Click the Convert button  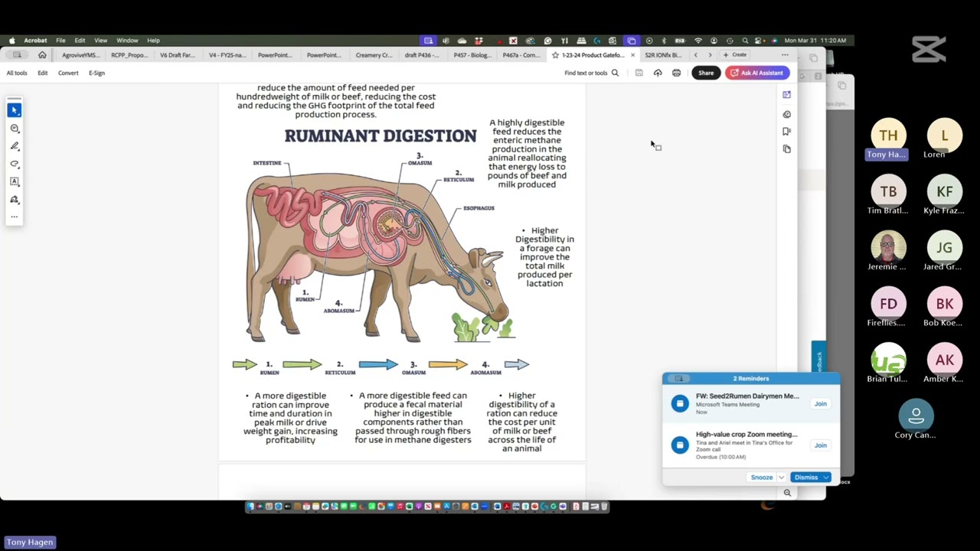68,73
